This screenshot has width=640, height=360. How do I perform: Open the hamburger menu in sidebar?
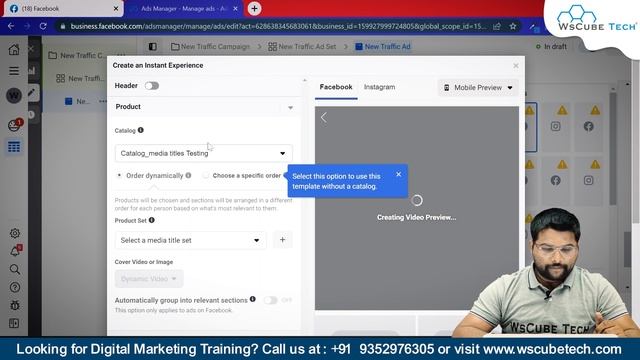click(x=14, y=71)
